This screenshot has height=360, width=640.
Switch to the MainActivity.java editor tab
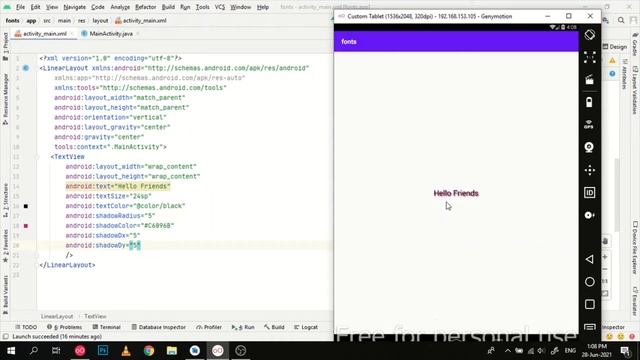(111, 33)
